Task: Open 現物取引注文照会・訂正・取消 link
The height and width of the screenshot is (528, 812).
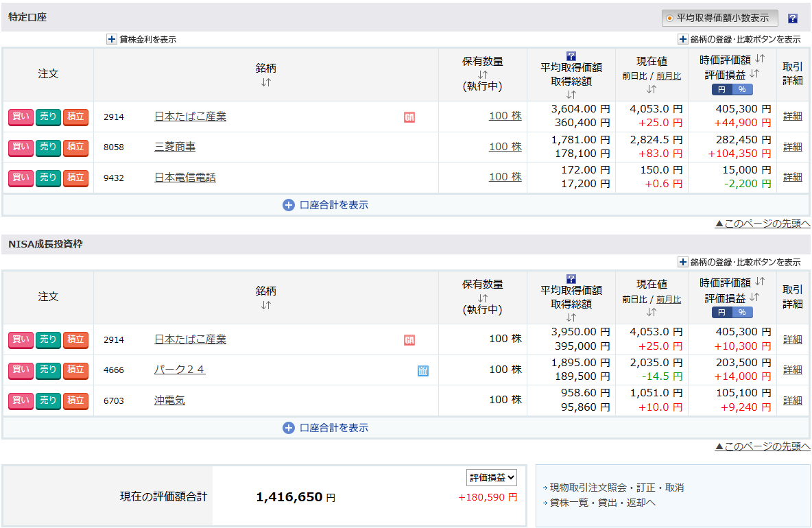Action: click(x=617, y=488)
